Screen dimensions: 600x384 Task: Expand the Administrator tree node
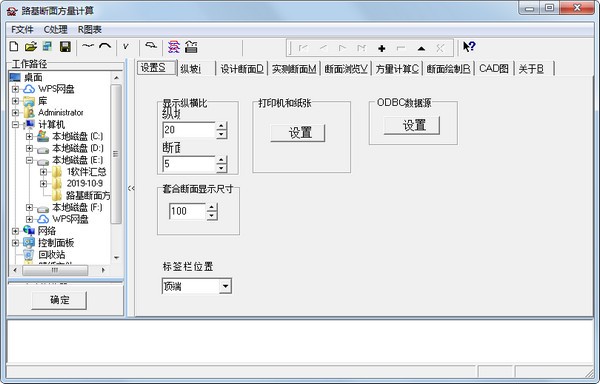(x=15, y=112)
